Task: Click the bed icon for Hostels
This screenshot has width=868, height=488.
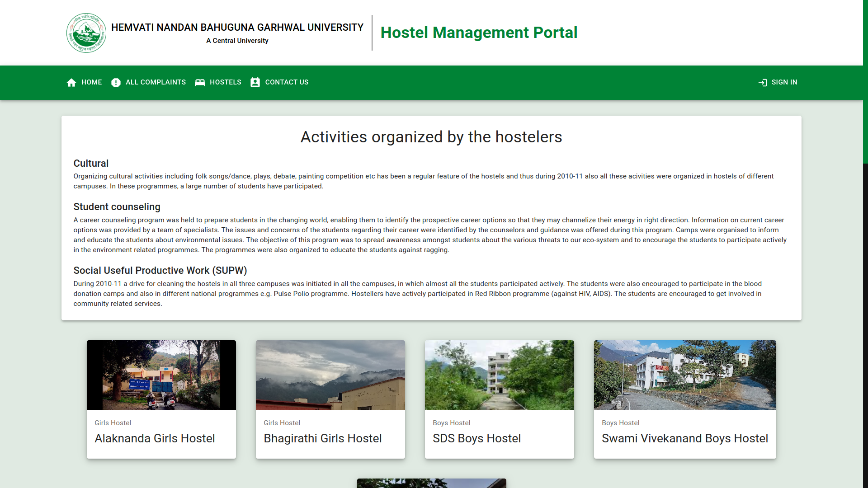Action: click(x=200, y=82)
